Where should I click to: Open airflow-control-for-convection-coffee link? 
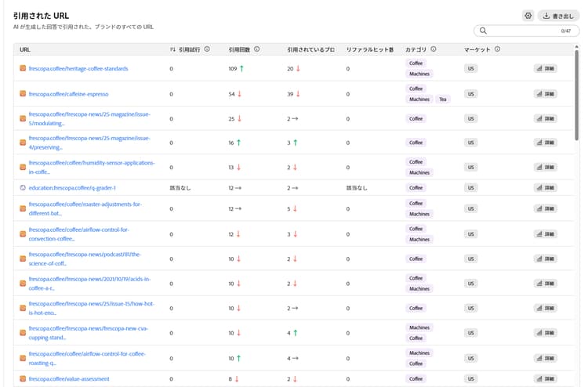(78, 234)
